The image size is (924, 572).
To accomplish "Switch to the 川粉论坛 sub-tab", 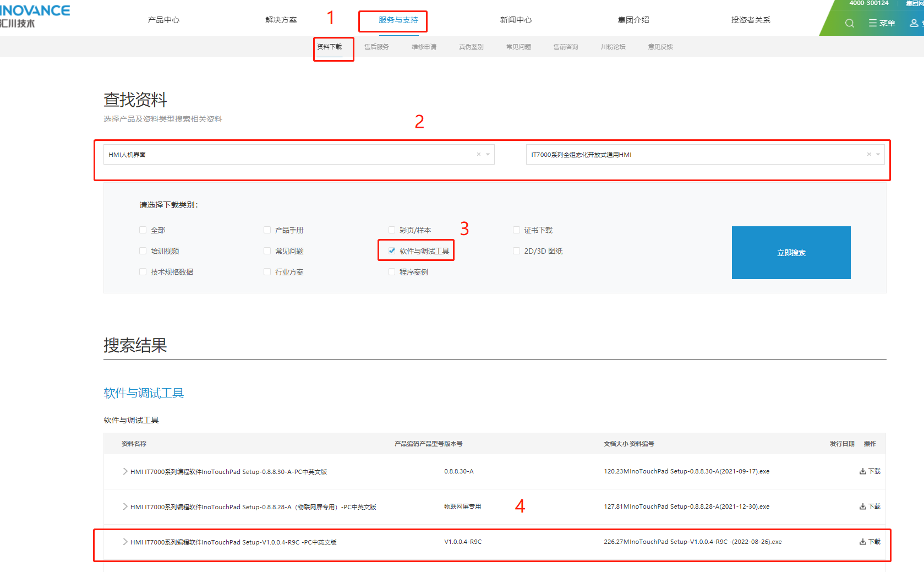I will click(x=613, y=47).
